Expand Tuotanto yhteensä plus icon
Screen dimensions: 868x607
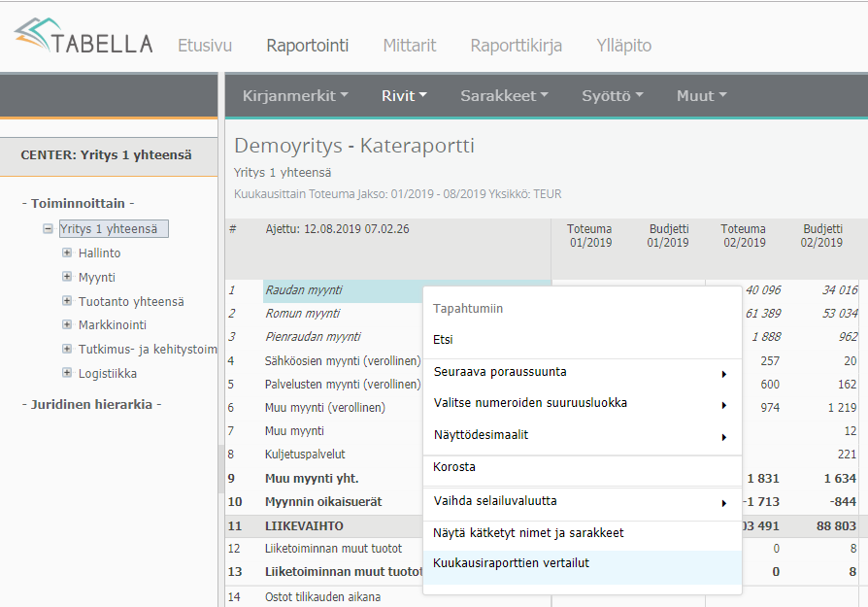click(67, 301)
